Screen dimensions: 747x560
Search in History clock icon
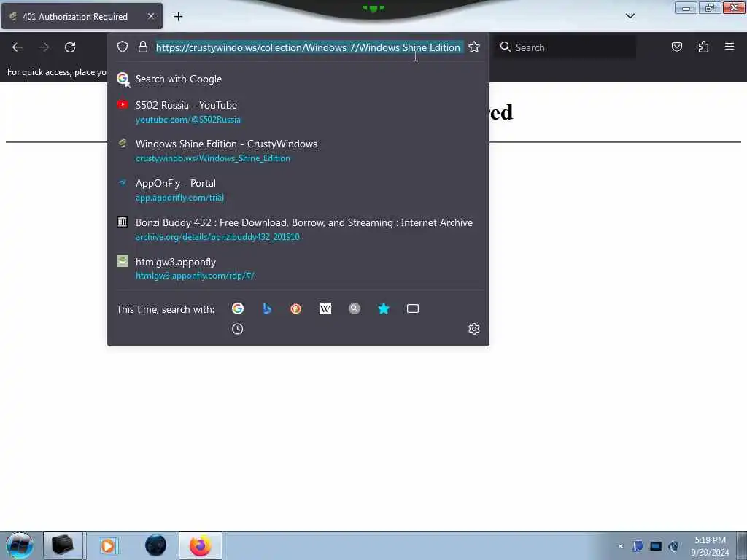click(237, 329)
